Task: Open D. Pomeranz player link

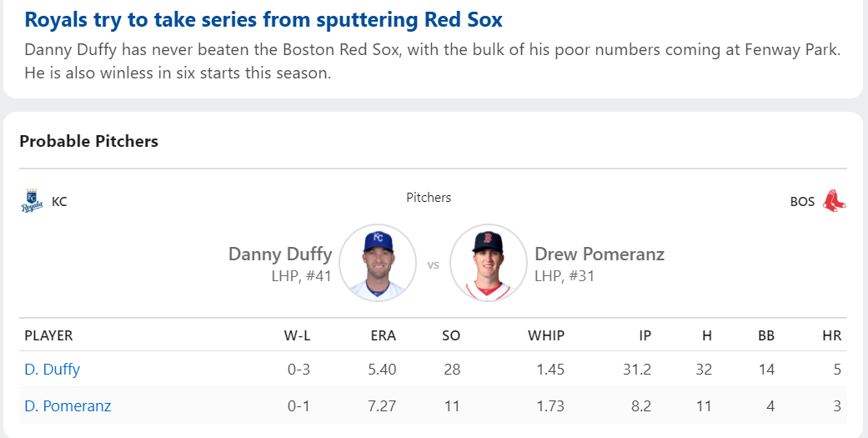Action: tap(68, 406)
